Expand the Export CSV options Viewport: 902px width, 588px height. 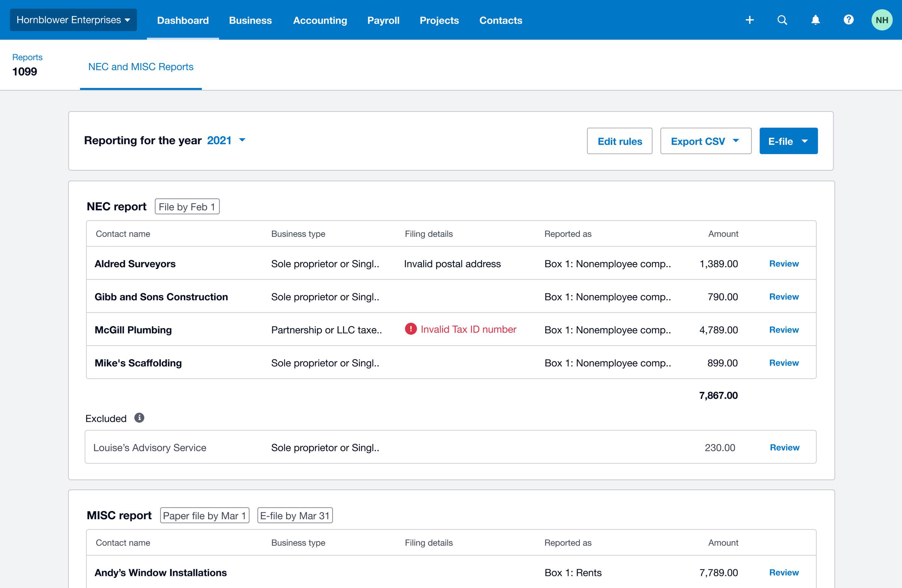(x=705, y=141)
